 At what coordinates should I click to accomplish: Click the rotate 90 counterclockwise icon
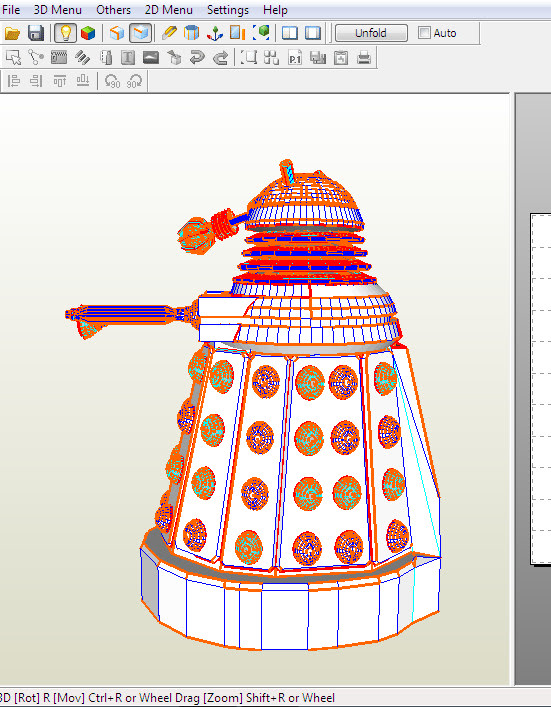coord(111,81)
